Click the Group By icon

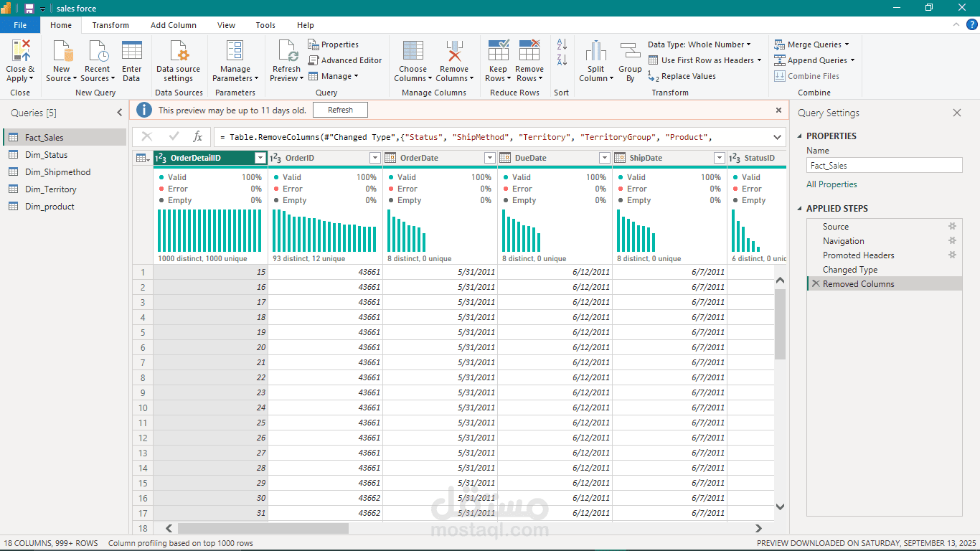[630, 52]
